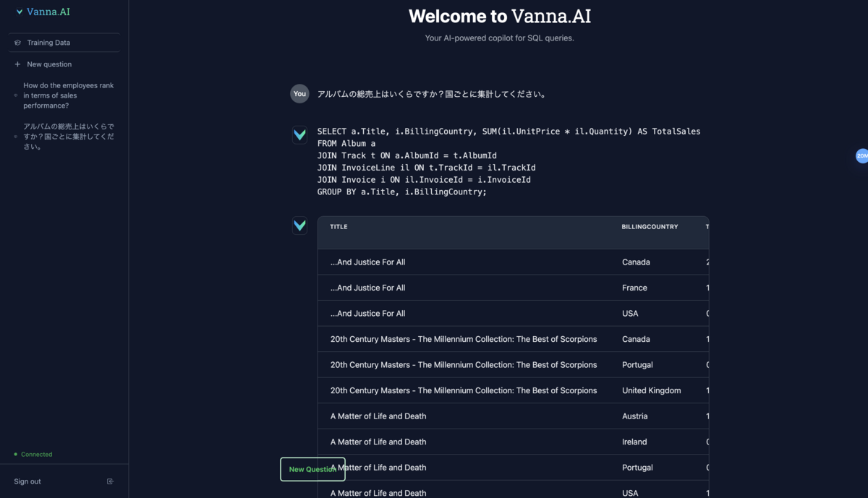Click the JOIN InvoiceLine line of SQL
This screenshot has height=498, width=868.
(426, 168)
